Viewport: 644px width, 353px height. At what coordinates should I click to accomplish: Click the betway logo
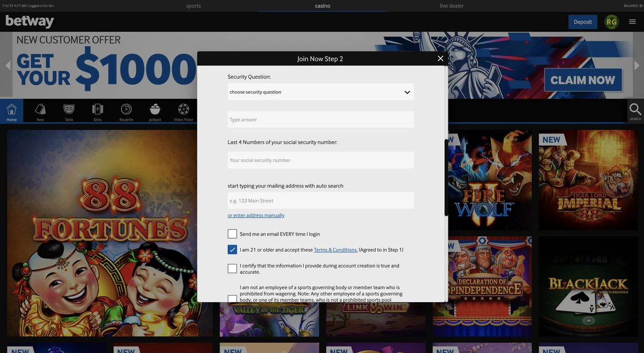click(30, 21)
